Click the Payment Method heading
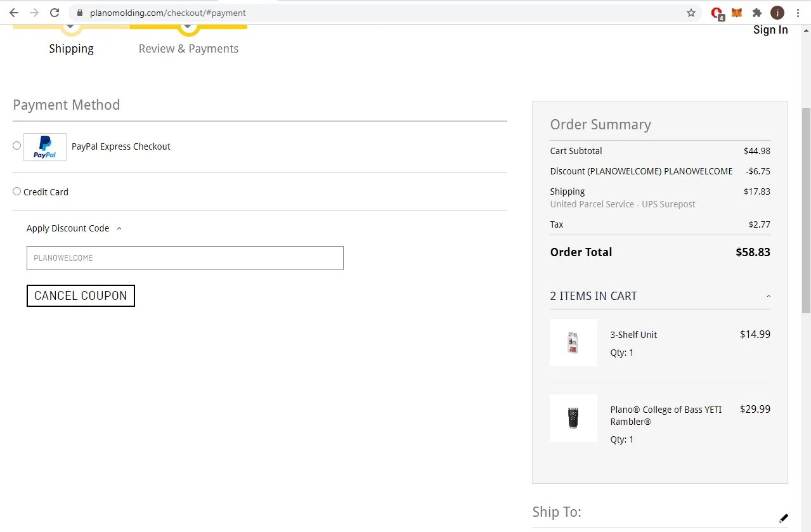This screenshot has width=811, height=532. click(67, 105)
